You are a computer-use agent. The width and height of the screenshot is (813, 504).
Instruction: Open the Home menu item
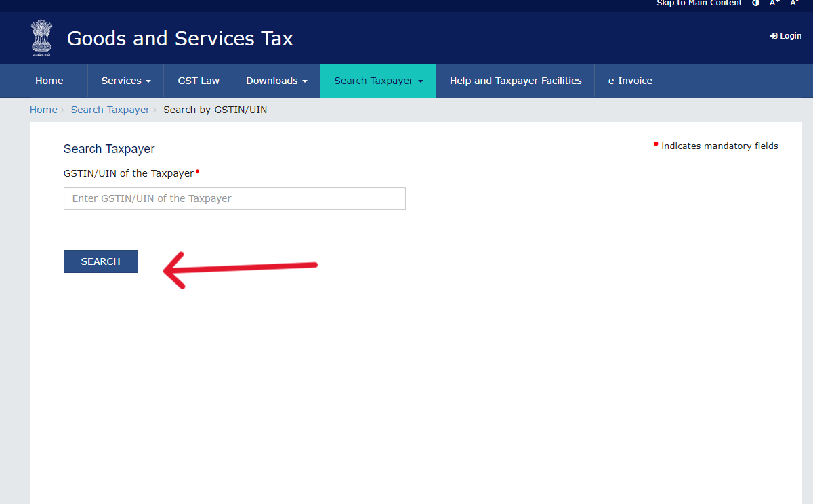click(x=49, y=81)
